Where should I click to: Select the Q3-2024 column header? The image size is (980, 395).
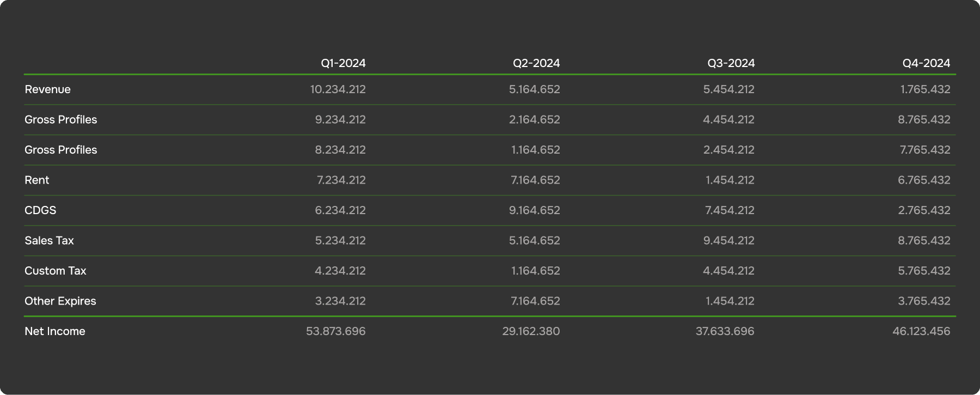731,63
